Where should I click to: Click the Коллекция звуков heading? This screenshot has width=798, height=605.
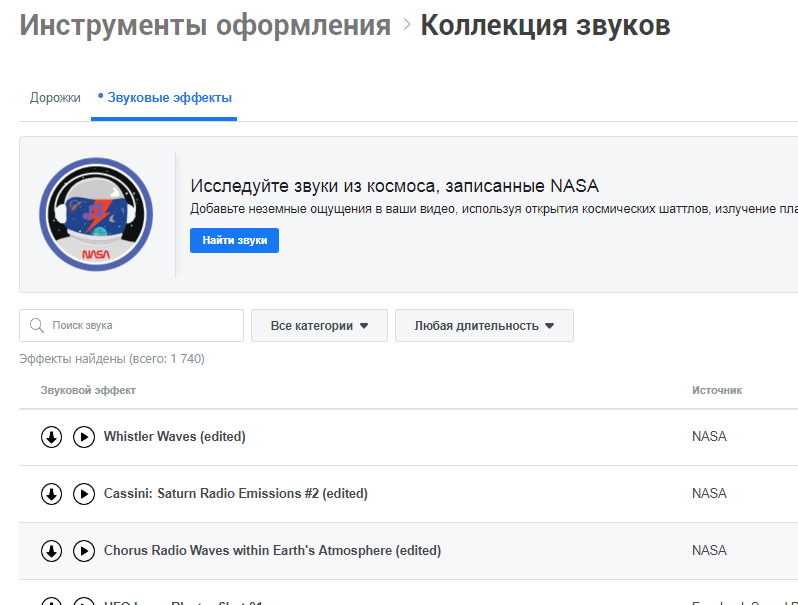click(545, 25)
